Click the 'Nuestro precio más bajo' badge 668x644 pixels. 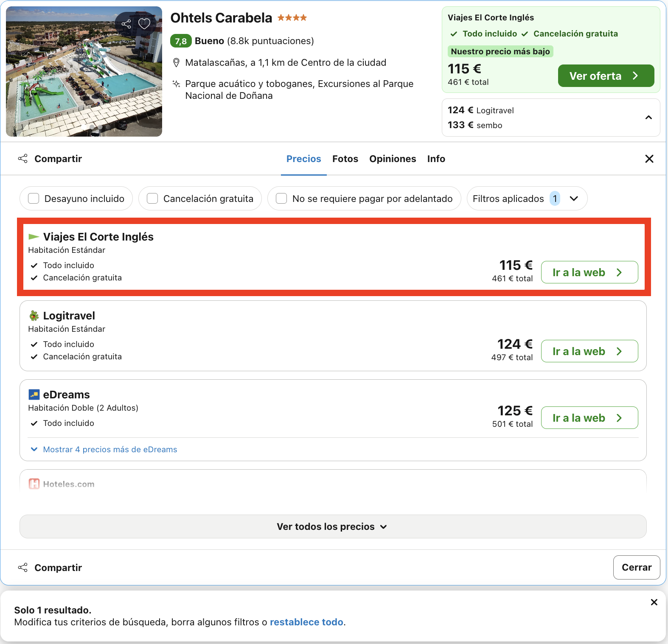500,51
